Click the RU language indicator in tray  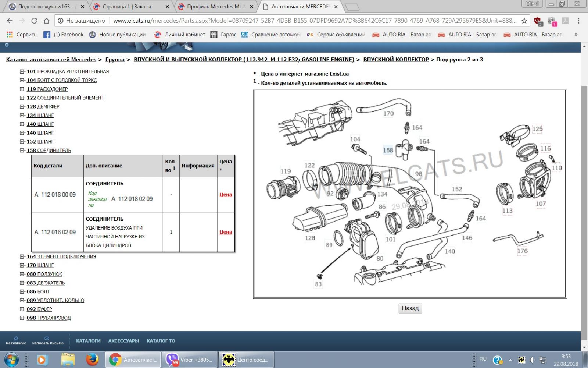coord(483,359)
